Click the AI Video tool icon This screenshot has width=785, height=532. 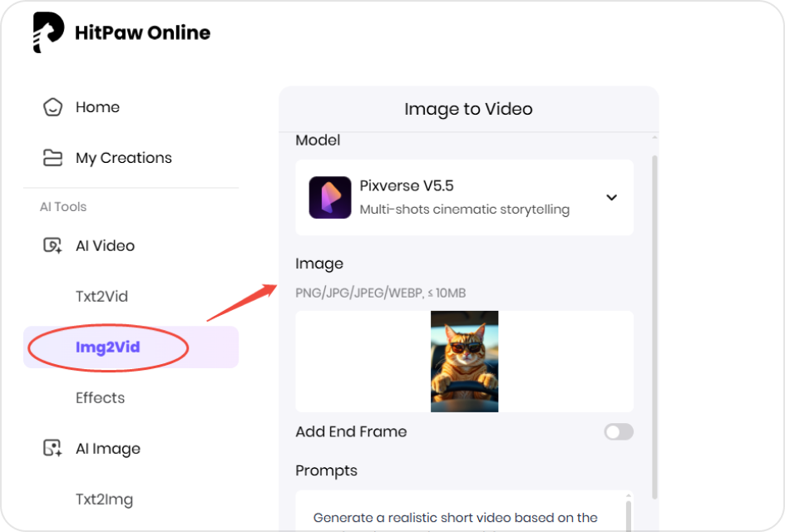tap(53, 245)
